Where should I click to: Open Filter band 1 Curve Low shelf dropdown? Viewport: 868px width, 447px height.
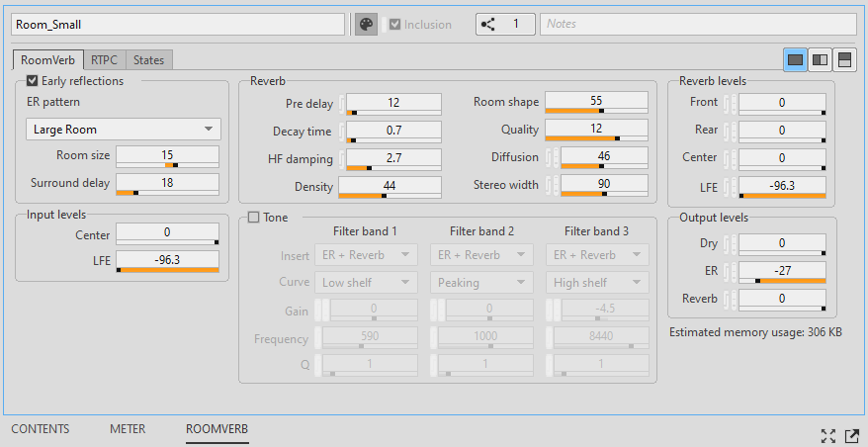(366, 283)
